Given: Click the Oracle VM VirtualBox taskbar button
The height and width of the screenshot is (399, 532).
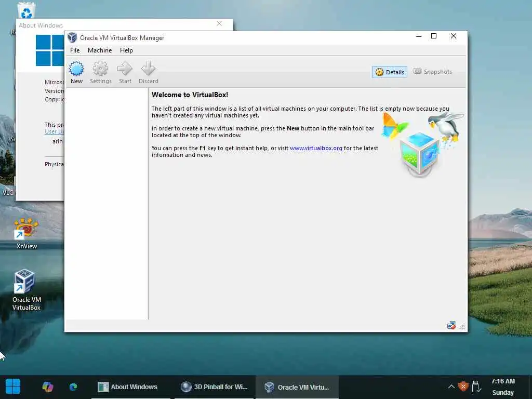Looking at the screenshot, I should [x=297, y=387].
